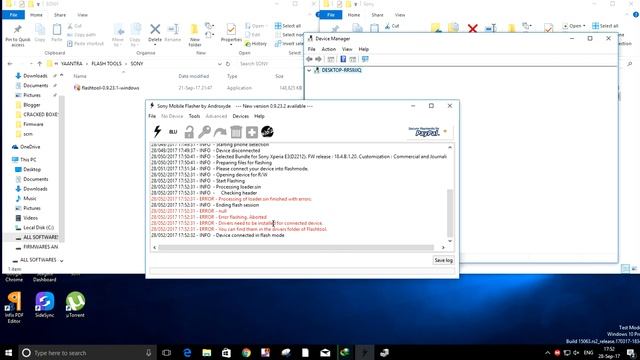Click the Save log button
The height and width of the screenshot is (360, 640).
pyautogui.click(x=443, y=260)
